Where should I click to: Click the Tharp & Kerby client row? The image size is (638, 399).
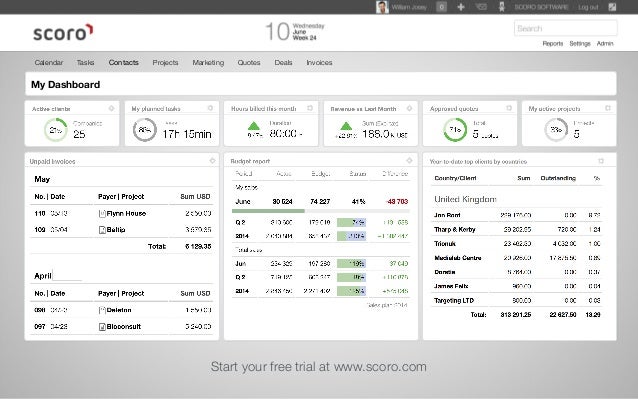pyautogui.click(x=517, y=229)
